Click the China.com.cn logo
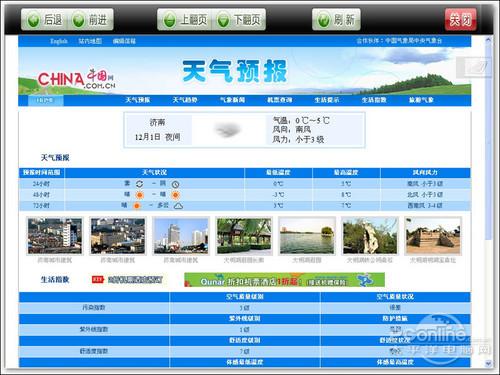The image size is (500, 375). [x=77, y=79]
